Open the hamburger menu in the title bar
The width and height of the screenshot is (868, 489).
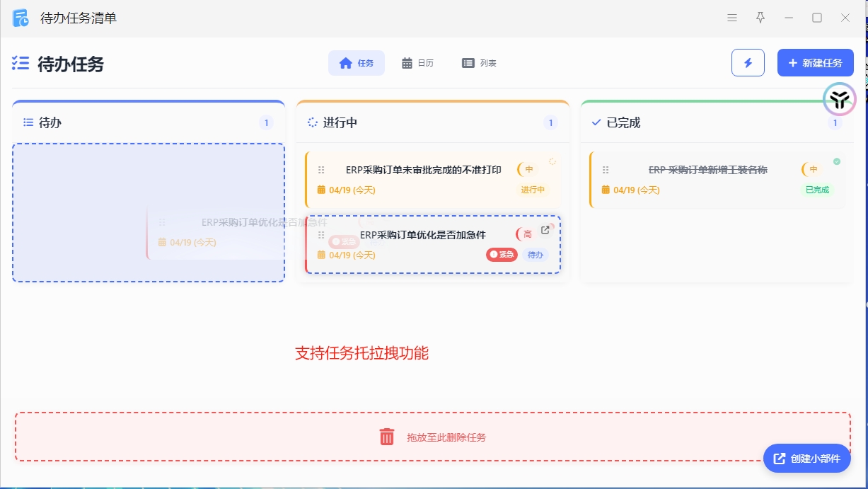coord(732,18)
